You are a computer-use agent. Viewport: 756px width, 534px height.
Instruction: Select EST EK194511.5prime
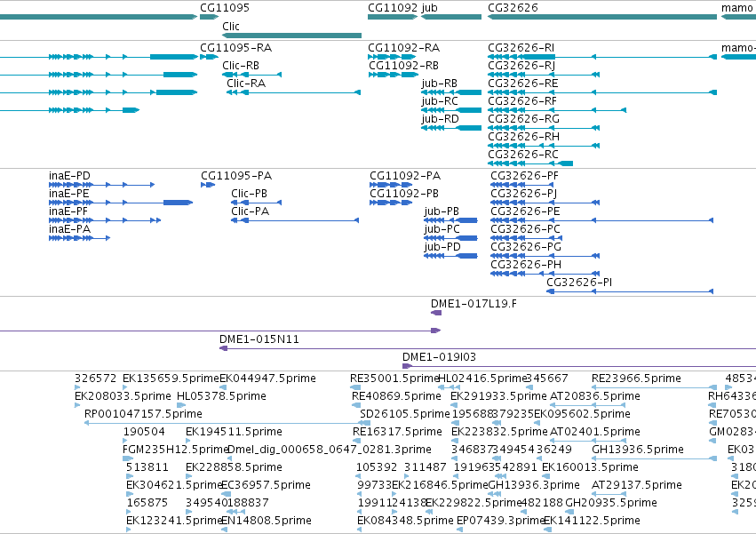tap(234, 432)
